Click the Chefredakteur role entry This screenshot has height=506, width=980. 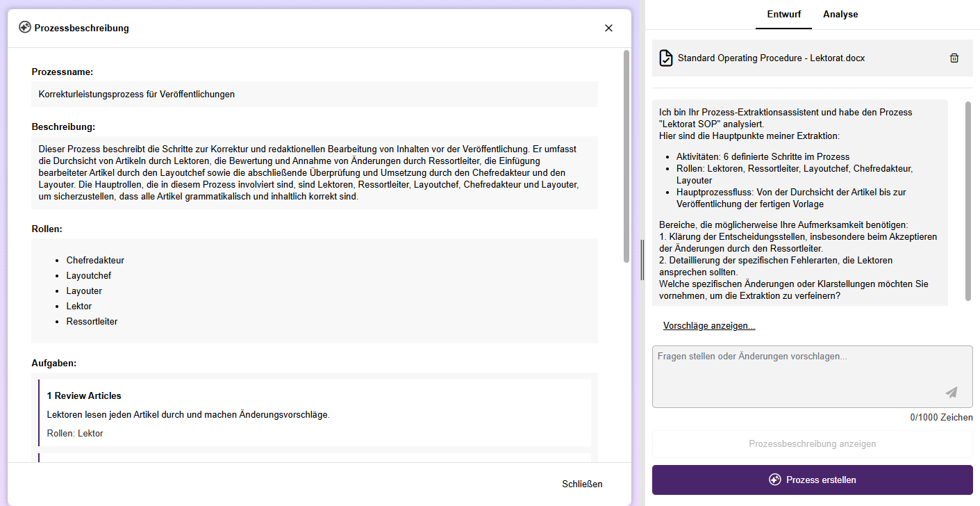tap(95, 261)
